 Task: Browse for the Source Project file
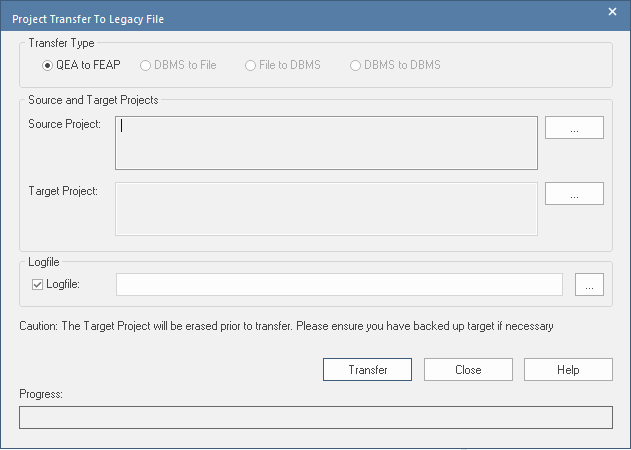click(574, 128)
